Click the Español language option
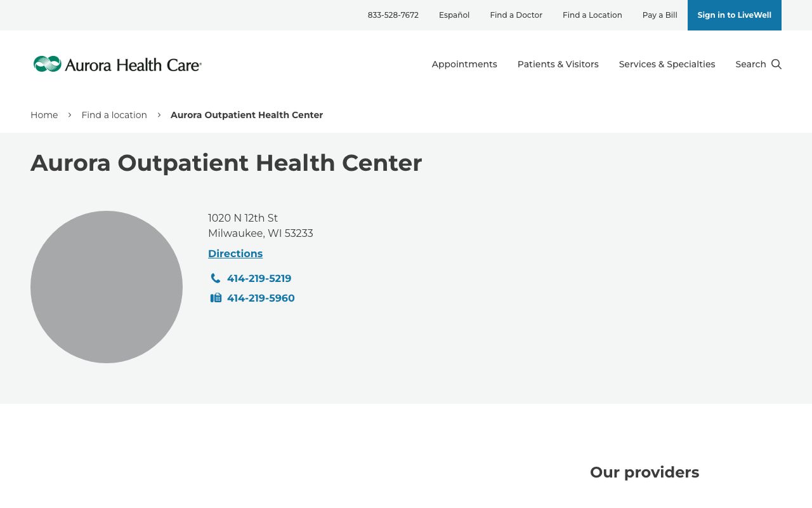812x508 pixels. coord(454,15)
